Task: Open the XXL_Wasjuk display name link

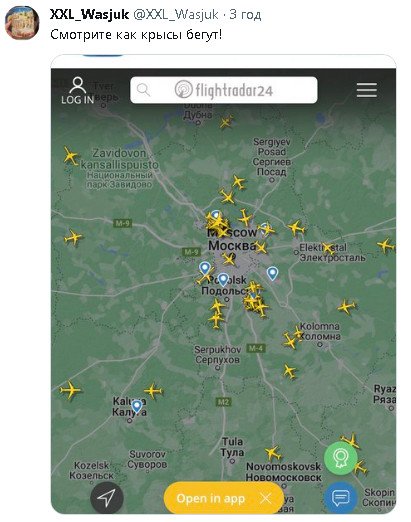Action: [89, 14]
